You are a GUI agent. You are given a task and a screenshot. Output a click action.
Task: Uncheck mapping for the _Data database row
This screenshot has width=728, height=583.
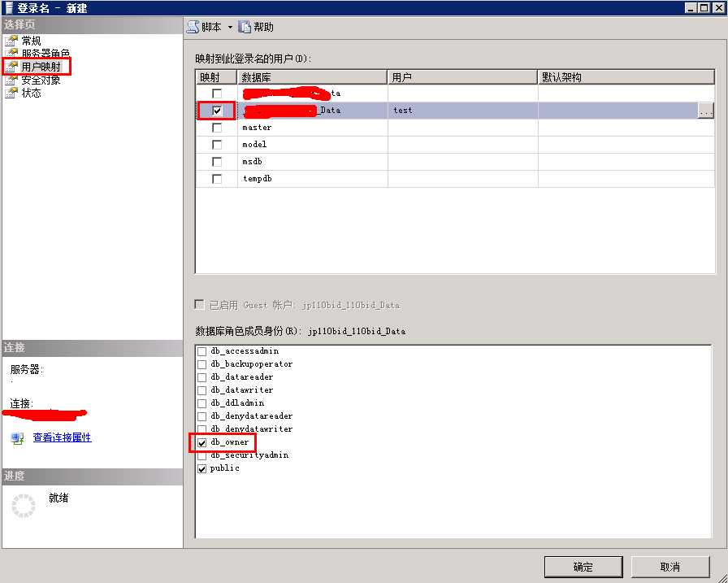[217, 111]
